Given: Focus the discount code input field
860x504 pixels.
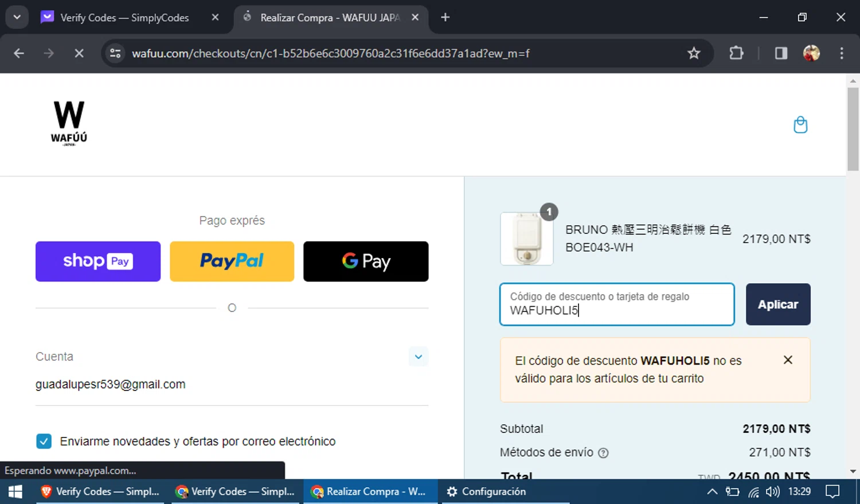Looking at the screenshot, I should [x=617, y=304].
